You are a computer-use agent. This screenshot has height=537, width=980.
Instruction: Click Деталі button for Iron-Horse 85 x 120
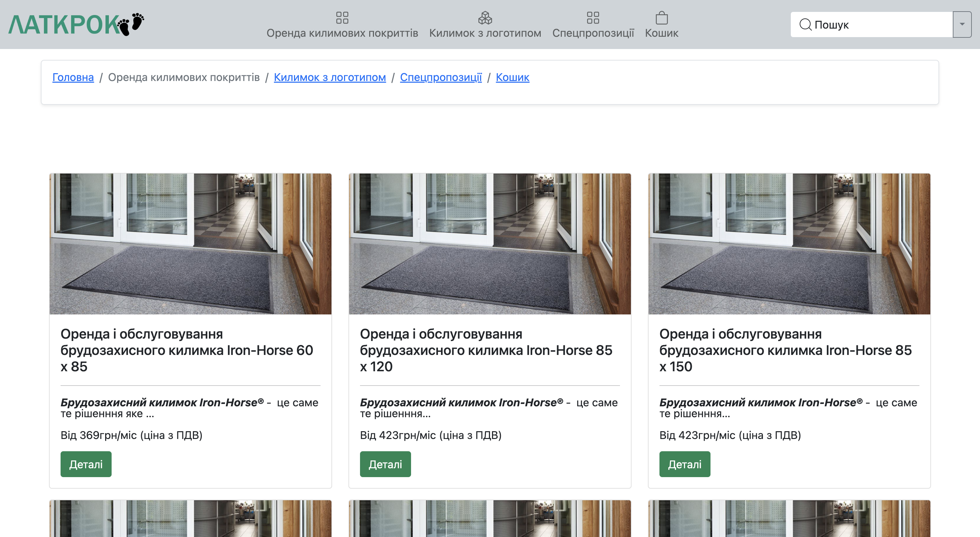click(386, 464)
